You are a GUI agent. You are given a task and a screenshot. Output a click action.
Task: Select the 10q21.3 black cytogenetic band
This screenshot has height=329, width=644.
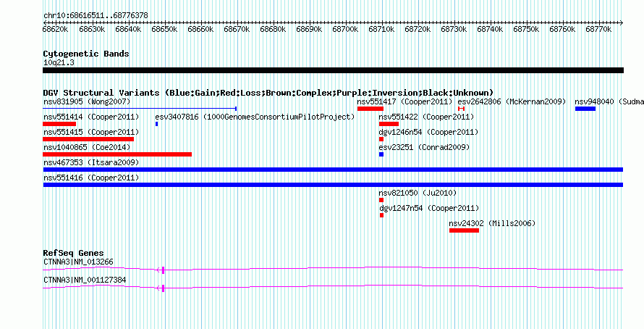point(333,70)
